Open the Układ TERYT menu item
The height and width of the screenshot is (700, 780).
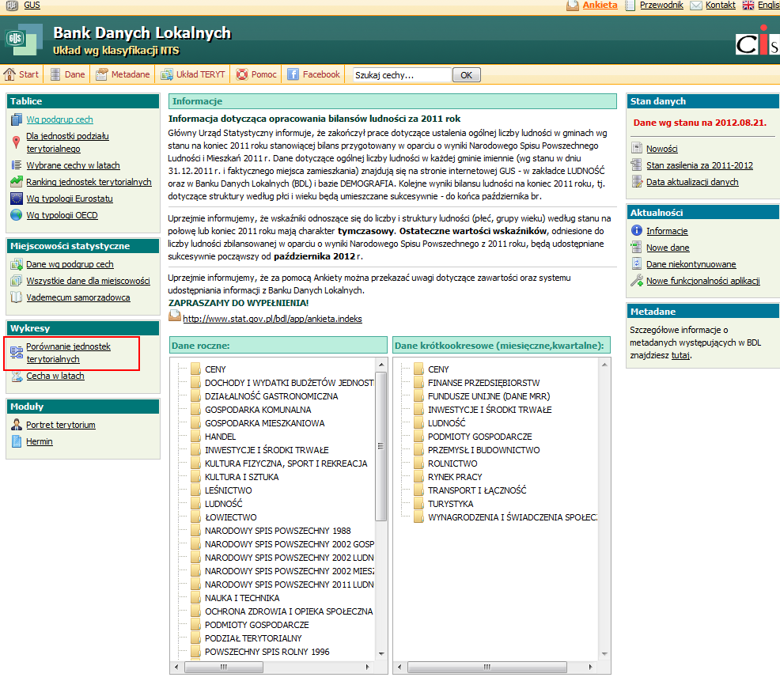(x=194, y=74)
